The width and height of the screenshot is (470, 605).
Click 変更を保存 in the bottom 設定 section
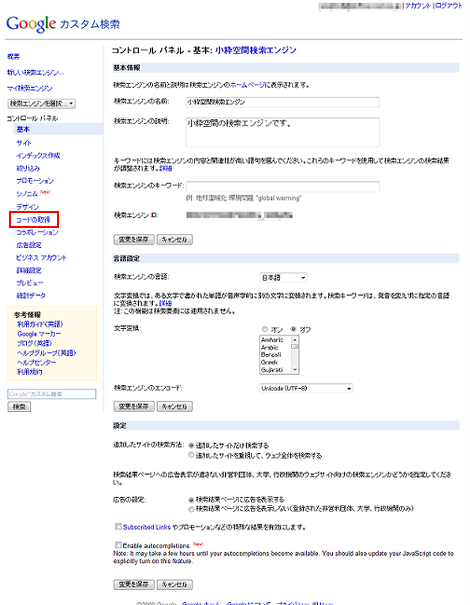[134, 585]
